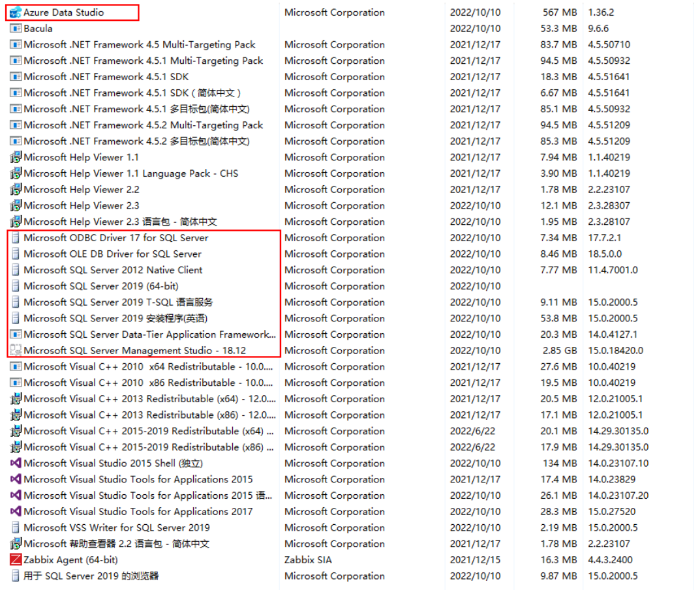Click the 53.3 MB size cell
Screen dimensions: 700x590
click(x=558, y=29)
